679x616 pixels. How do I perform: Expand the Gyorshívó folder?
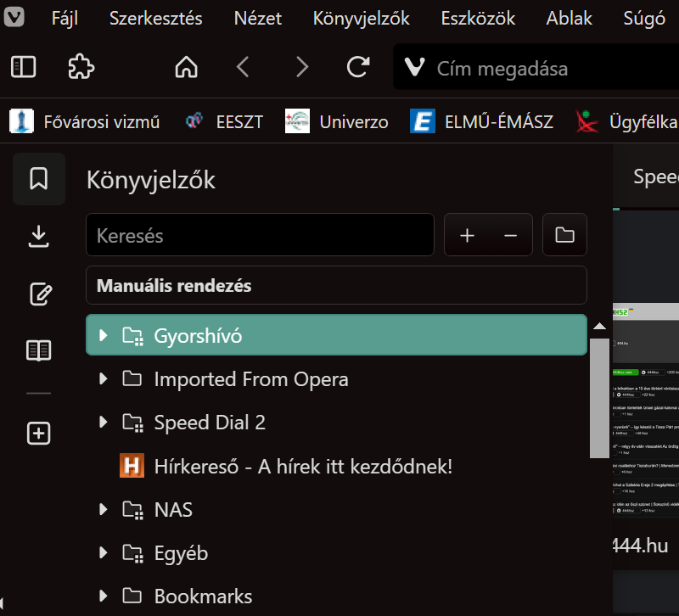104,336
